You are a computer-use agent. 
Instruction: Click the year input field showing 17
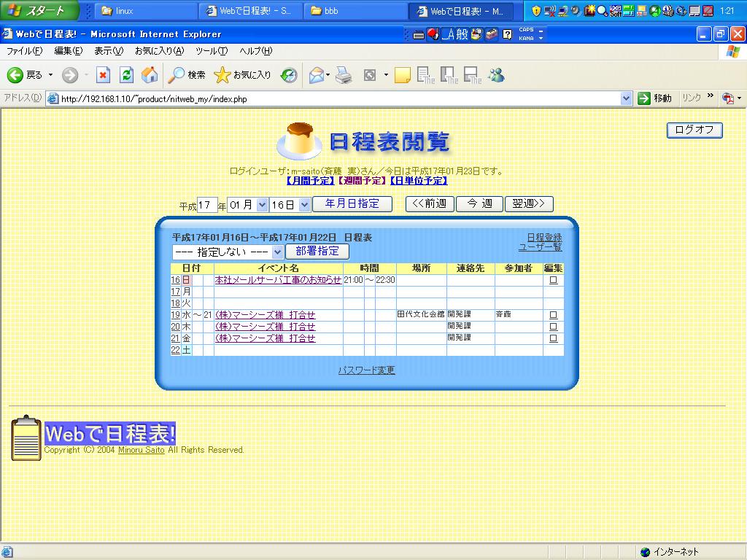(x=207, y=205)
